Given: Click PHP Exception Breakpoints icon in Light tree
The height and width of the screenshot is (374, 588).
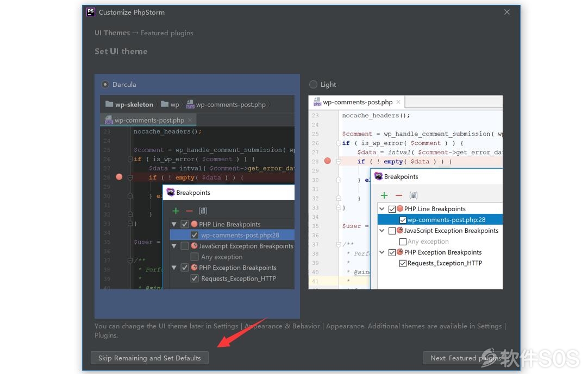Looking at the screenshot, I should [400, 252].
